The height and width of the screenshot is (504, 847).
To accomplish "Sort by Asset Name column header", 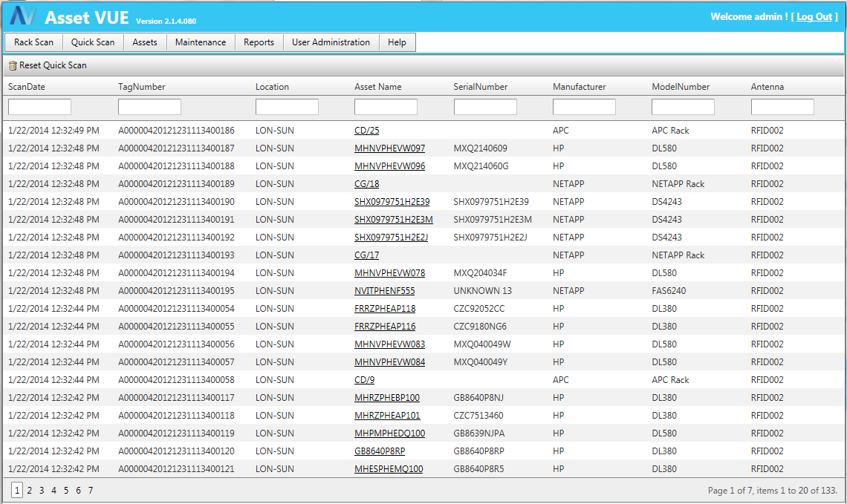I will (x=378, y=86).
